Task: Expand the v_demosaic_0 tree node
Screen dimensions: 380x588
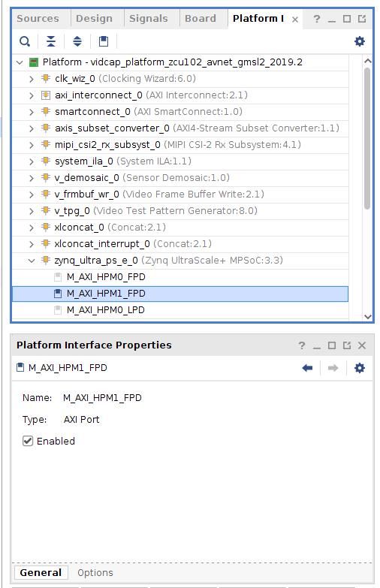Action: click(x=32, y=178)
